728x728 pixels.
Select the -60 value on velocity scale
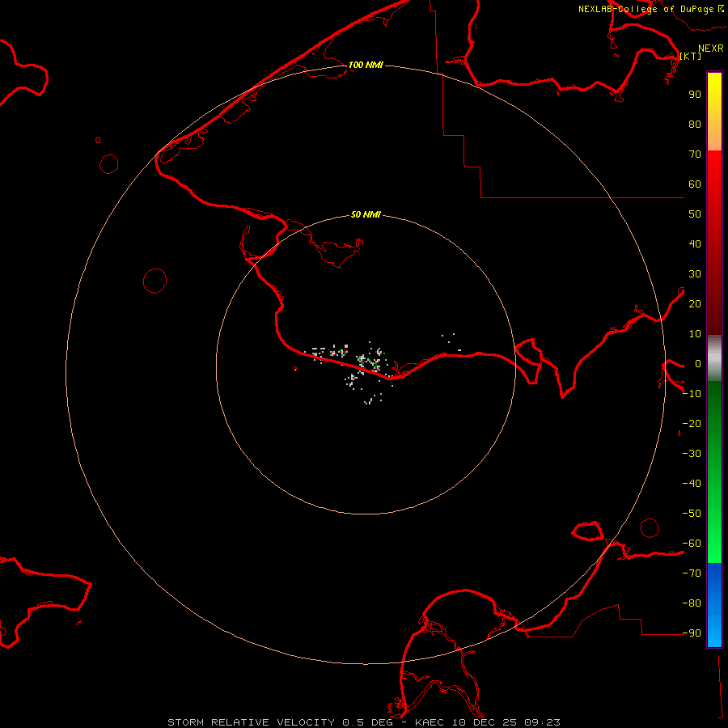coord(692,544)
